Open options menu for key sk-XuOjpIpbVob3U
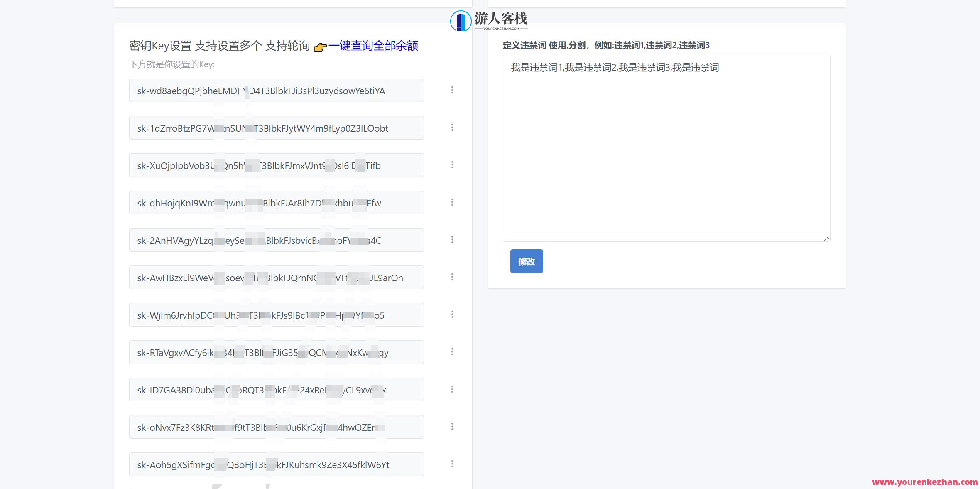 [x=452, y=165]
